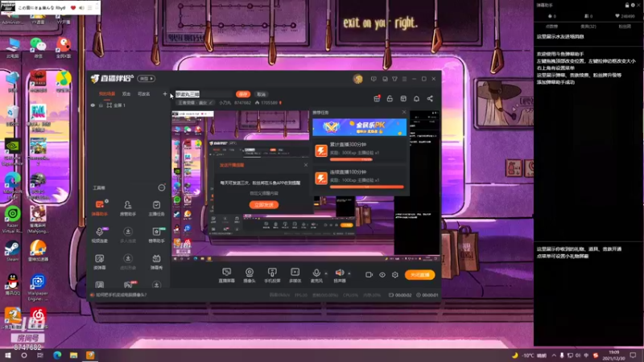
Task: Add a 手机投屏 phone casting source
Action: tap(272, 275)
